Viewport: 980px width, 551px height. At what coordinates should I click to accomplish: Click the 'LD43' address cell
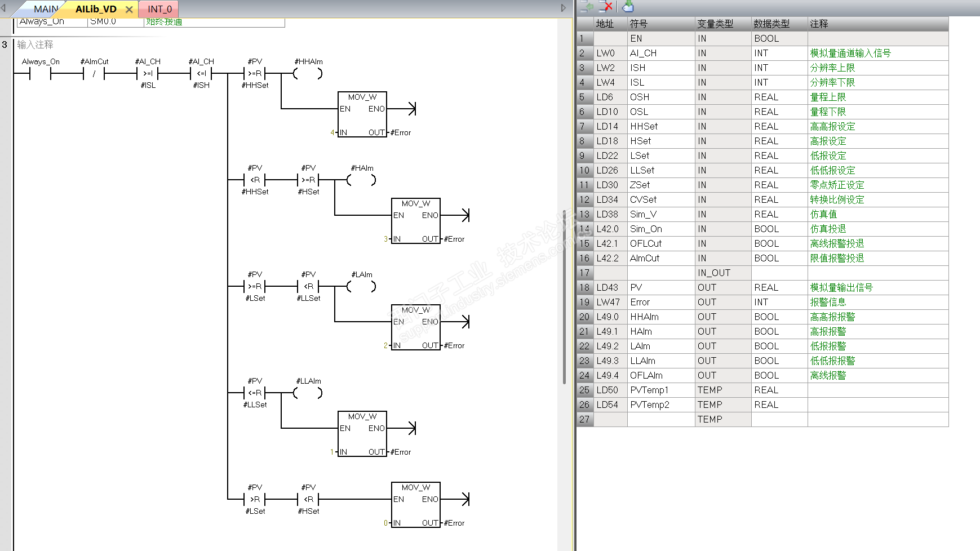(610, 287)
